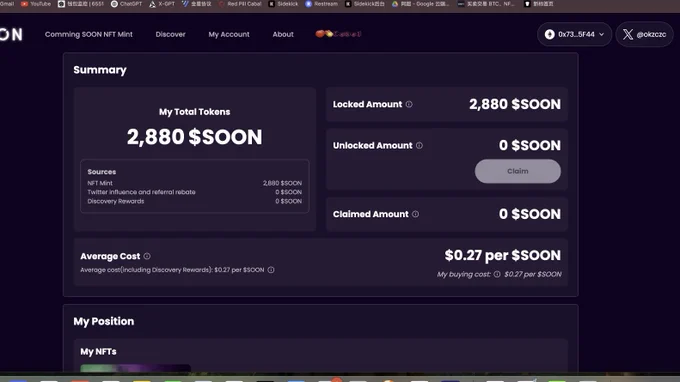Open the BTC NF bookmark

(486, 4)
